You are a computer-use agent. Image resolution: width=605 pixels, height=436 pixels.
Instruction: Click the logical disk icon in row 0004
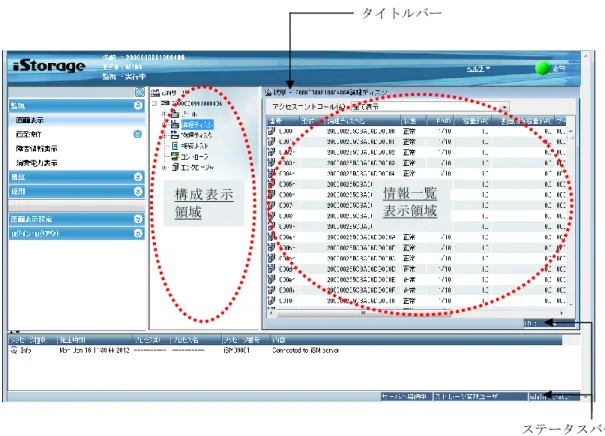(x=272, y=174)
